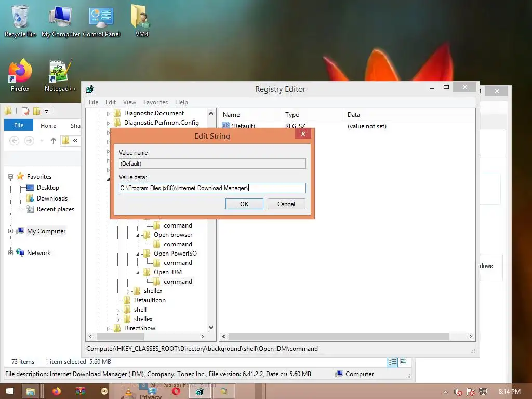Viewport: 532px width, 399px height.
Task: Open the File menu in Registry Editor
Action: [x=94, y=102]
